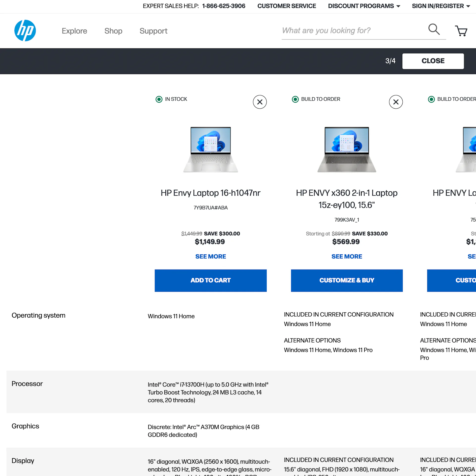Add HP Envy Laptop 16-h1047nr to cart
The height and width of the screenshot is (476, 476).
[210, 280]
